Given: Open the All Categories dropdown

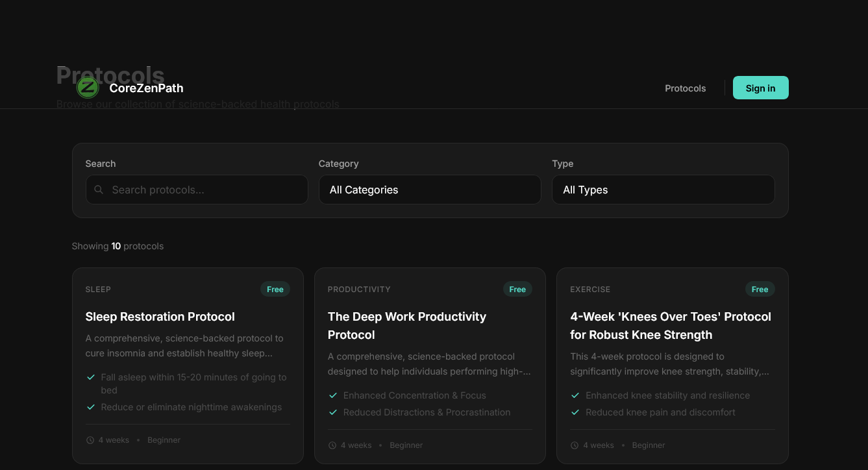Looking at the screenshot, I should pyautogui.click(x=430, y=190).
